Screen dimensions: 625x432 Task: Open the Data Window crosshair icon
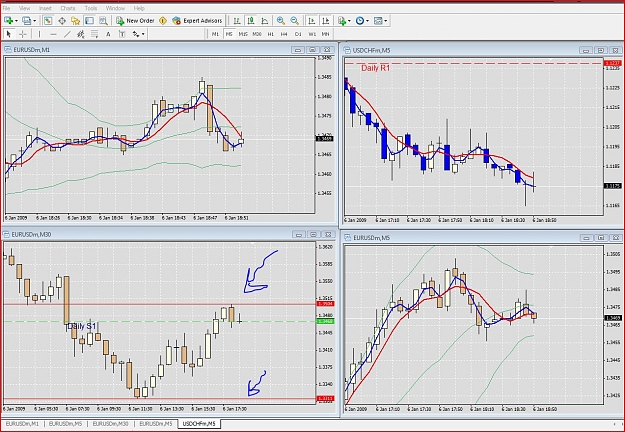62,21
